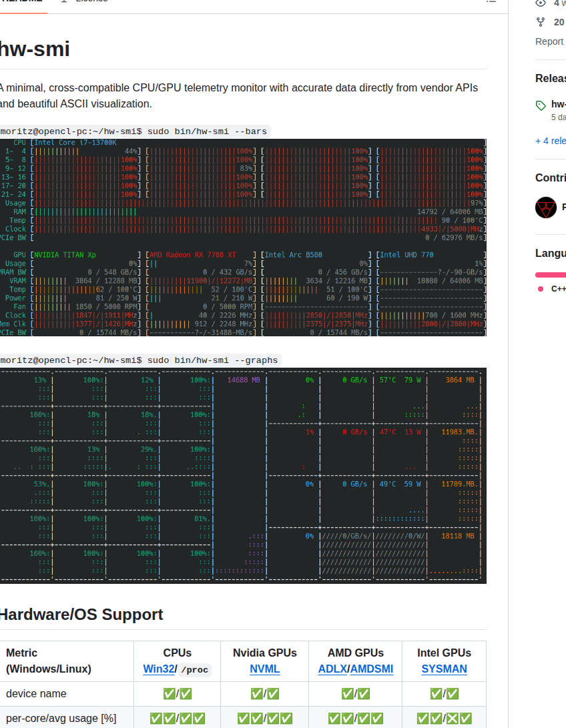This screenshot has width=566, height=728.
Task: Open the contributor avatar
Action: (545, 207)
